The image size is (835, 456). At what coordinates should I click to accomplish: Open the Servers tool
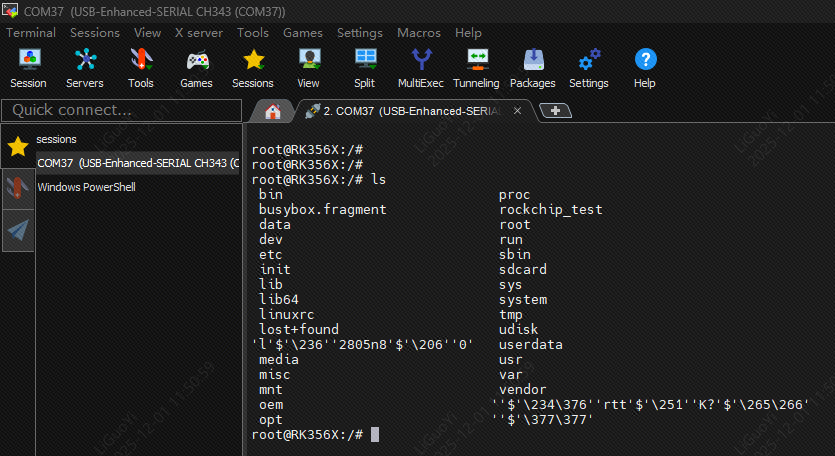pos(84,67)
